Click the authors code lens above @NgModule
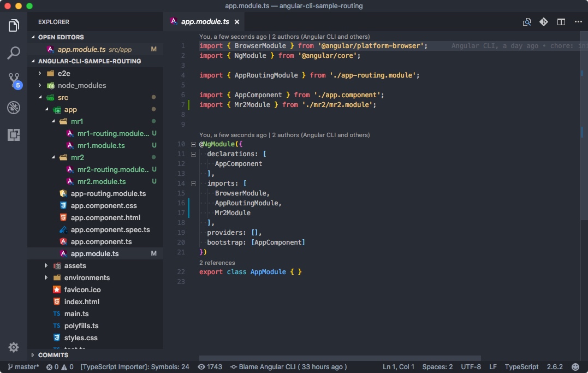Image resolution: width=588 pixels, height=373 pixels. coord(284,135)
